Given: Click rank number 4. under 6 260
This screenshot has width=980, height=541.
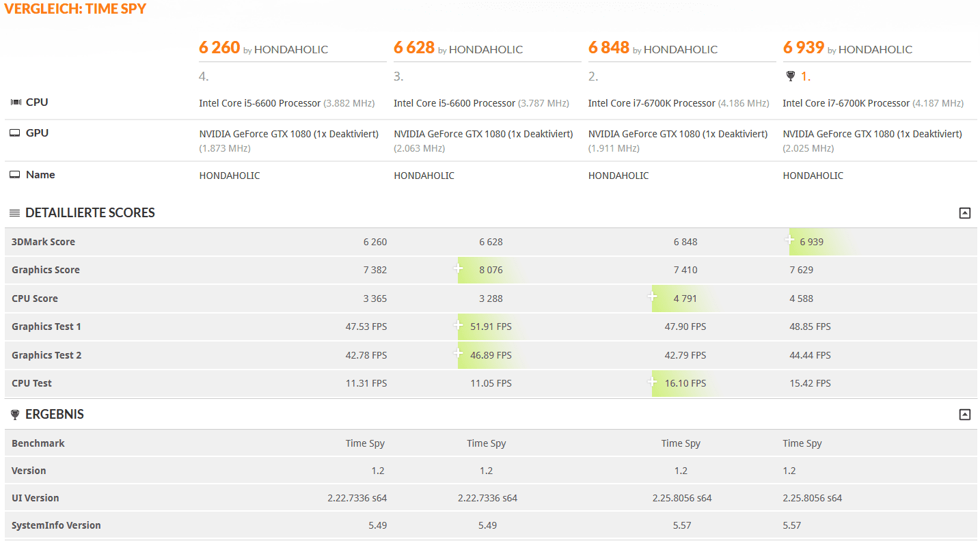Looking at the screenshot, I should click(204, 77).
